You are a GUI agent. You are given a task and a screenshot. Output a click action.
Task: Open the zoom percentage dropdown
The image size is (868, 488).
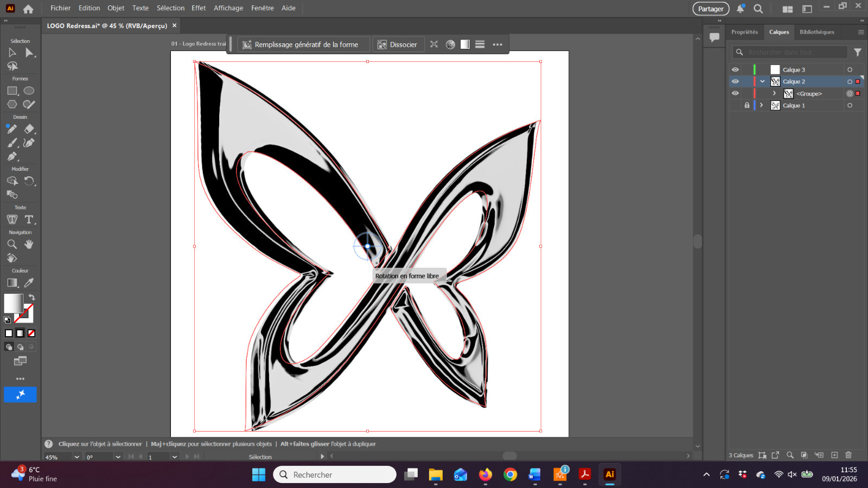pos(76,457)
